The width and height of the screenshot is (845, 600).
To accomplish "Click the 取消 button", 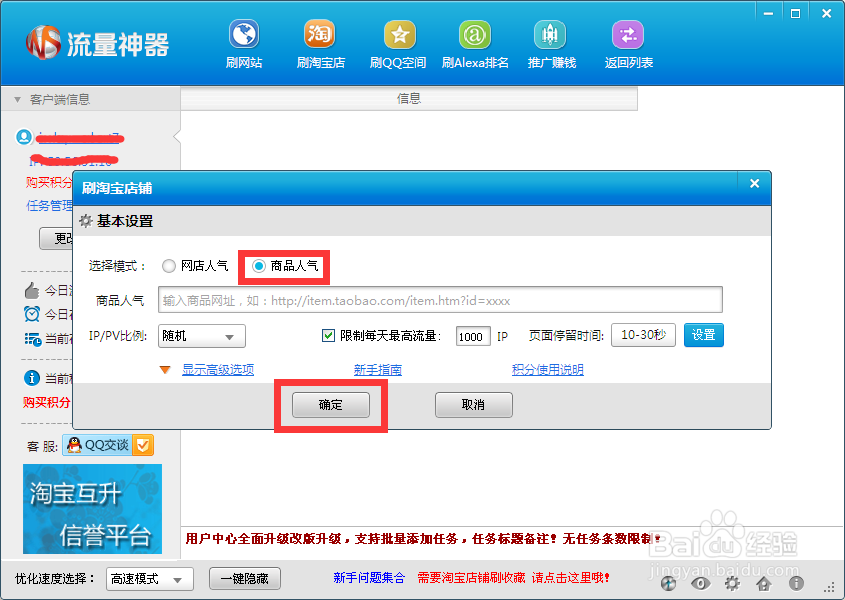I will 474,405.
